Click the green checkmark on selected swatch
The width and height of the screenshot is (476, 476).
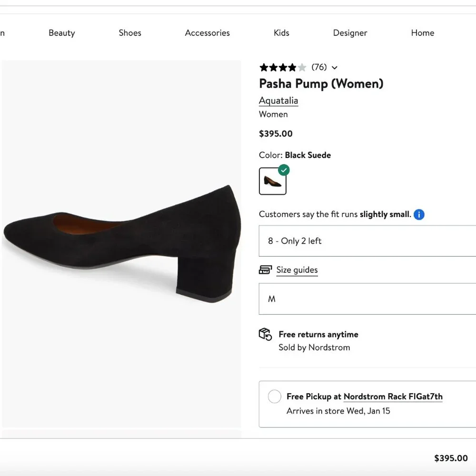pyautogui.click(x=284, y=170)
